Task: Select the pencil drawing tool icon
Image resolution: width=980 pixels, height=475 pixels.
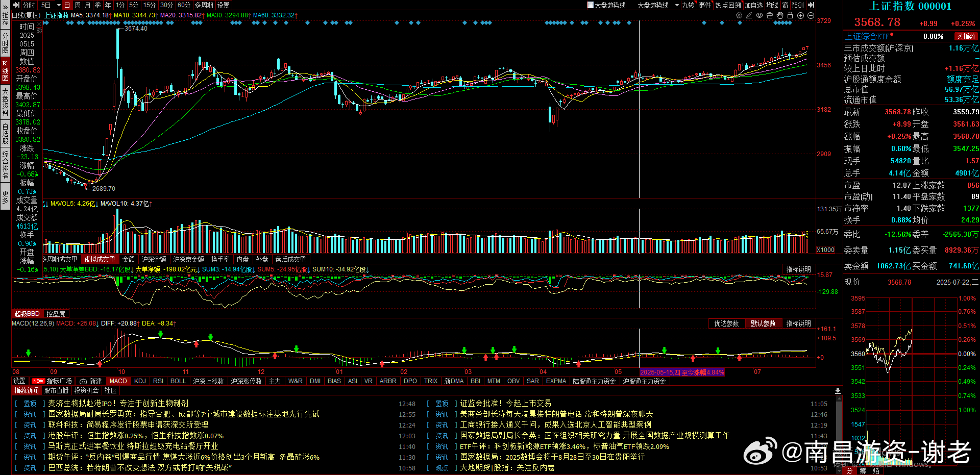Action: point(749,16)
